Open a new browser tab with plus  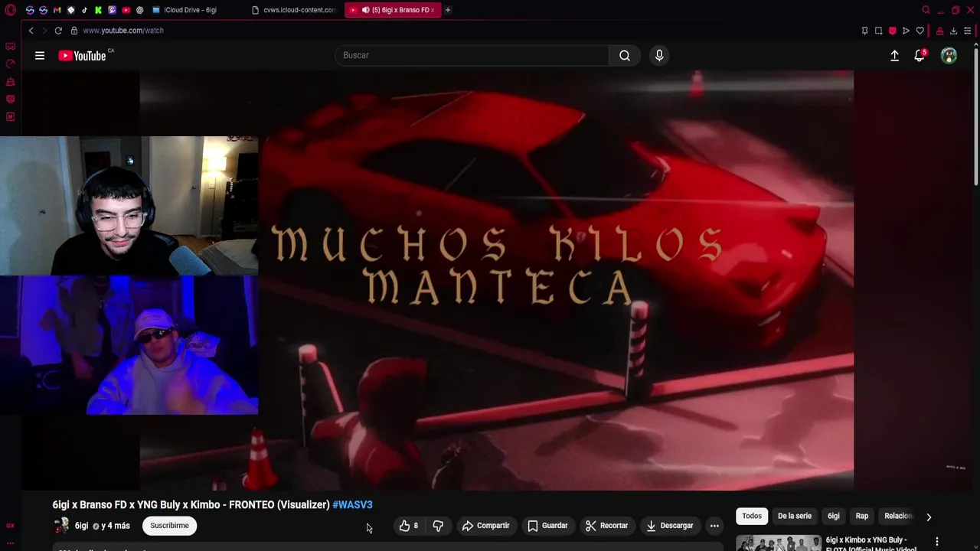(448, 10)
